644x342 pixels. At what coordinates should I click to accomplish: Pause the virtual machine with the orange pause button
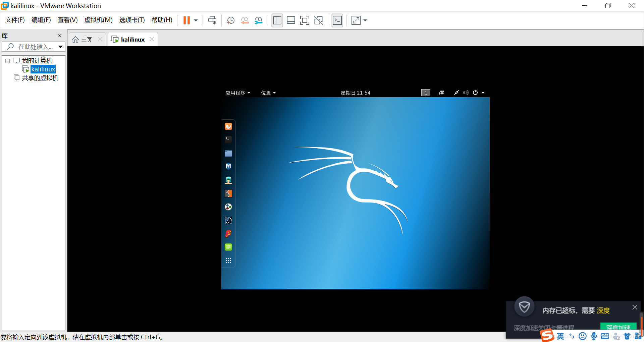(186, 20)
